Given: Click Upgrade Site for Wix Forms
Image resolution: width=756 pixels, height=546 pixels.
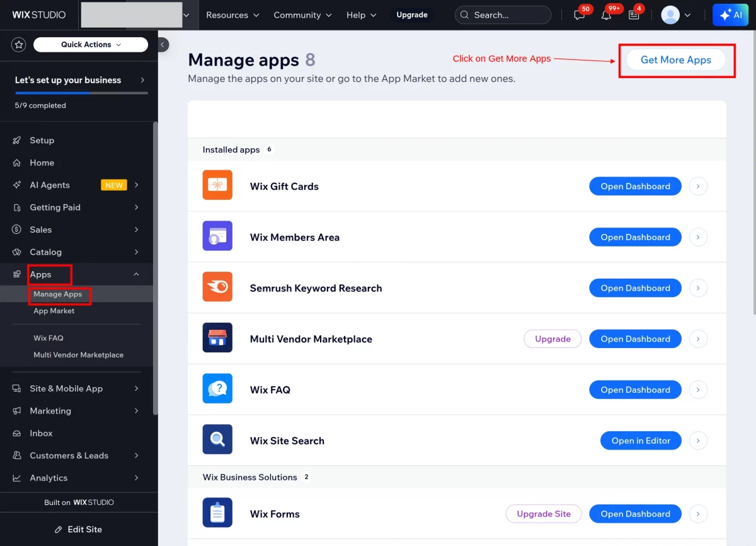Looking at the screenshot, I should (x=544, y=514).
